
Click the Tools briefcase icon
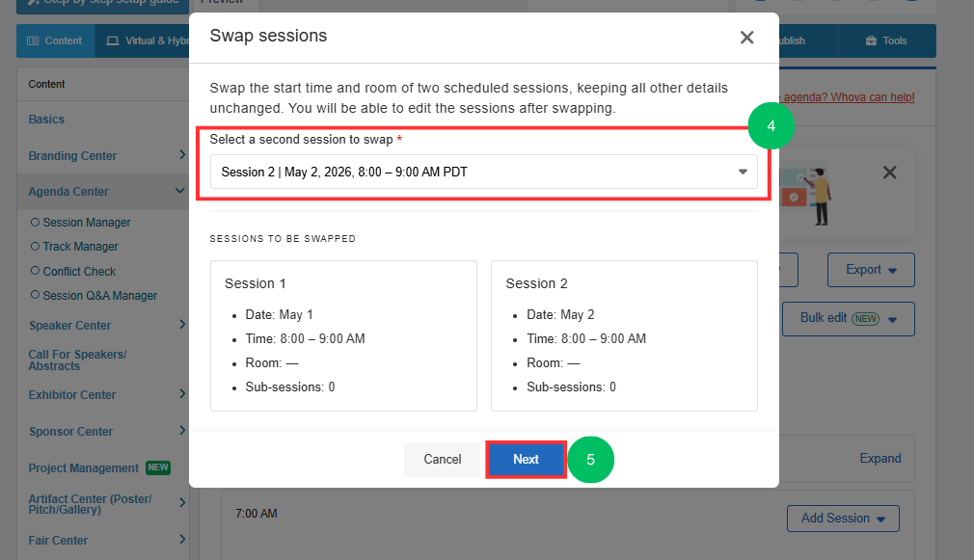pyautogui.click(x=871, y=41)
